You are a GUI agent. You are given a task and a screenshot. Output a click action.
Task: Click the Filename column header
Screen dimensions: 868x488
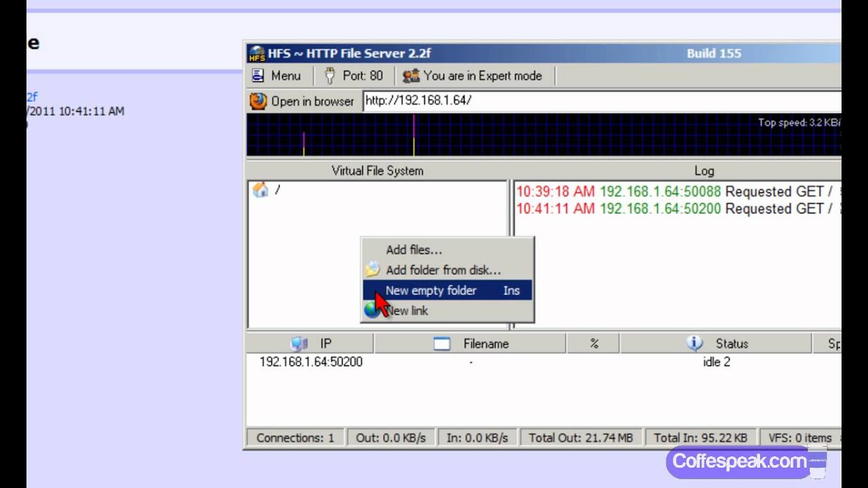(x=470, y=344)
